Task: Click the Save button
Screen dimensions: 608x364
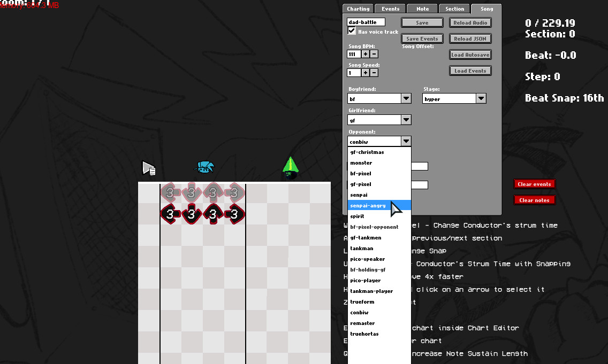Action: pos(422,23)
